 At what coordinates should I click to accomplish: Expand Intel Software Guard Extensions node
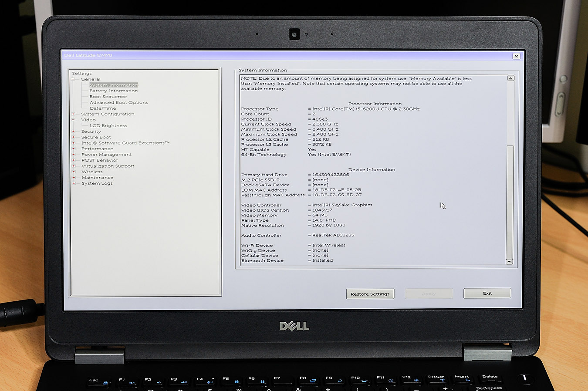[x=73, y=143]
